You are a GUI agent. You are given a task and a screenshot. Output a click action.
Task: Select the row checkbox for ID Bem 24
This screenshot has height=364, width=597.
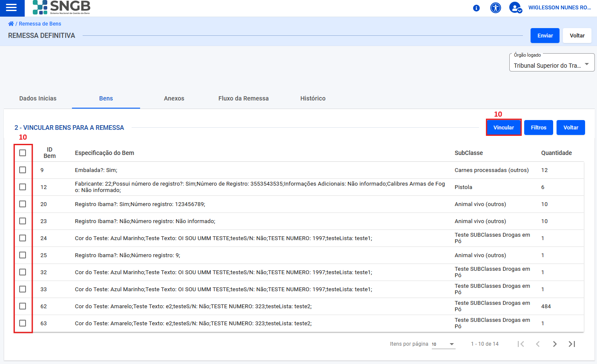pyautogui.click(x=23, y=238)
